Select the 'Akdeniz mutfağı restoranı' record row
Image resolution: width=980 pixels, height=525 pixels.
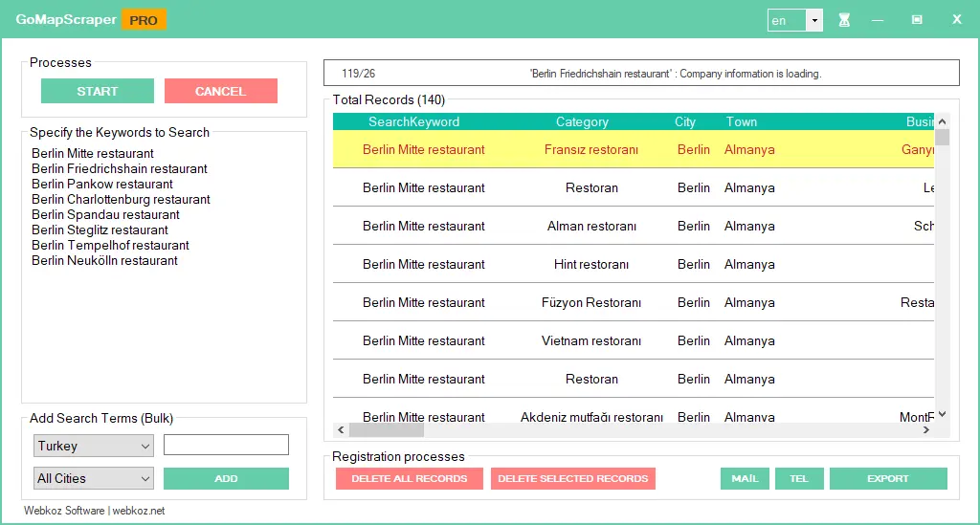[x=634, y=412]
